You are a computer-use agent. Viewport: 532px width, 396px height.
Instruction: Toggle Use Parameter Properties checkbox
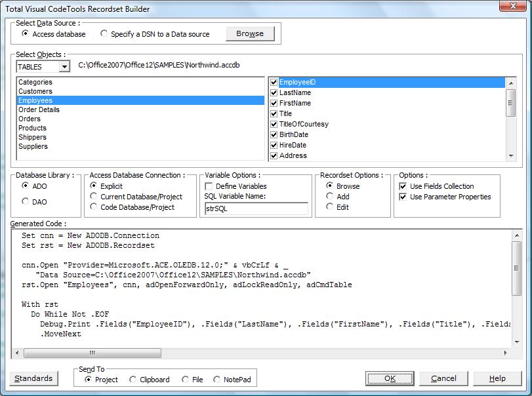click(403, 197)
